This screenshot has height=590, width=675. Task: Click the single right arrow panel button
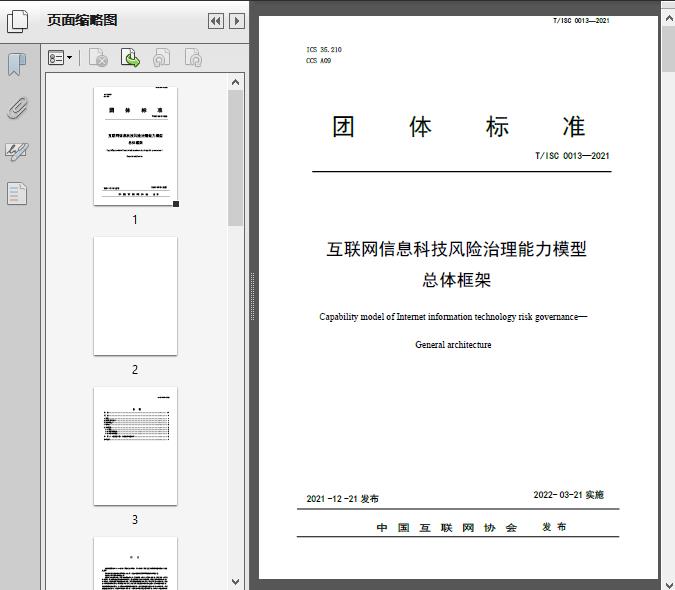pyautogui.click(x=237, y=21)
